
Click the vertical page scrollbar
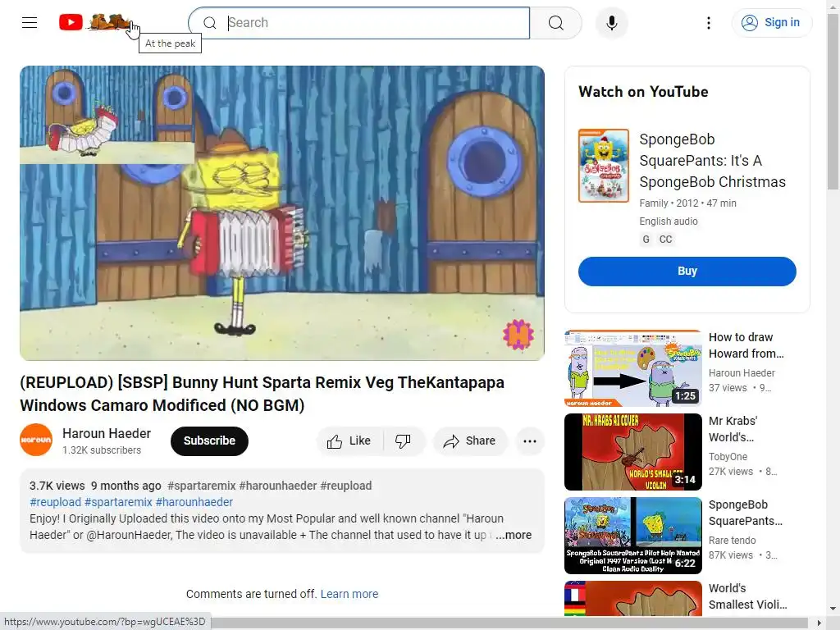[833, 102]
